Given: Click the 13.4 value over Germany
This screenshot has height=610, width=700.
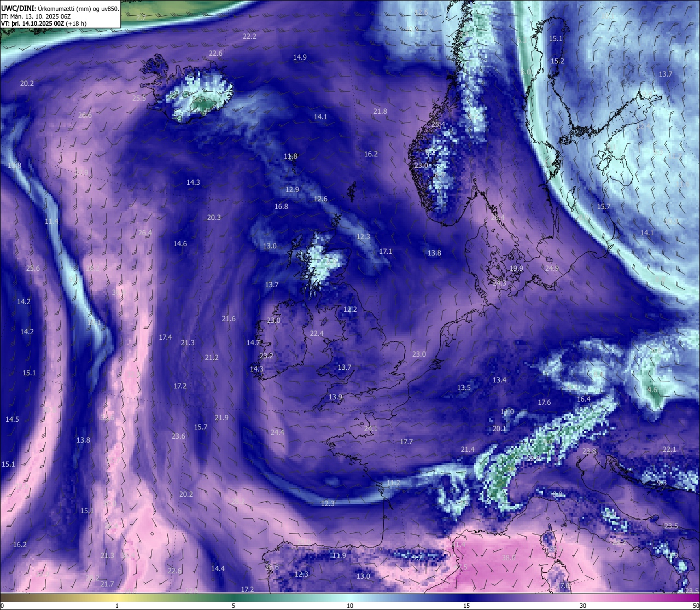Looking at the screenshot, I should (499, 380).
